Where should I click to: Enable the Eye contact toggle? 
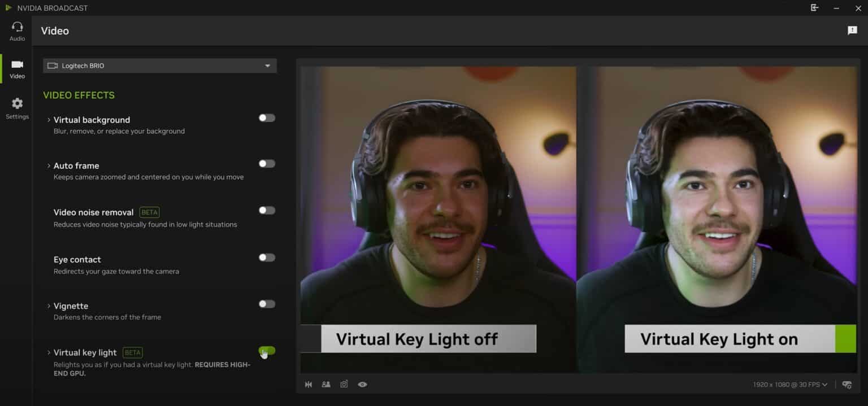pos(267,257)
